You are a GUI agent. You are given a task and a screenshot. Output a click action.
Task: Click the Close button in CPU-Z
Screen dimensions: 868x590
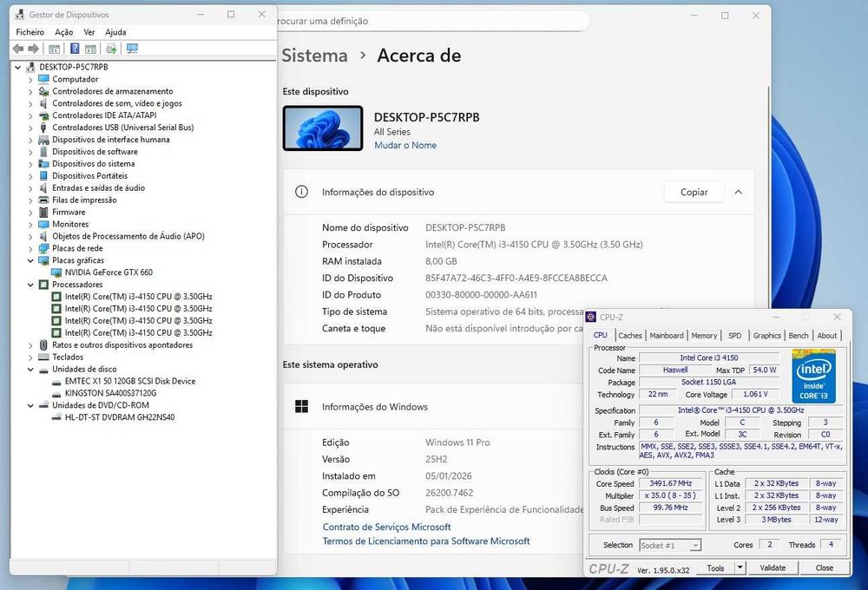coord(825,567)
